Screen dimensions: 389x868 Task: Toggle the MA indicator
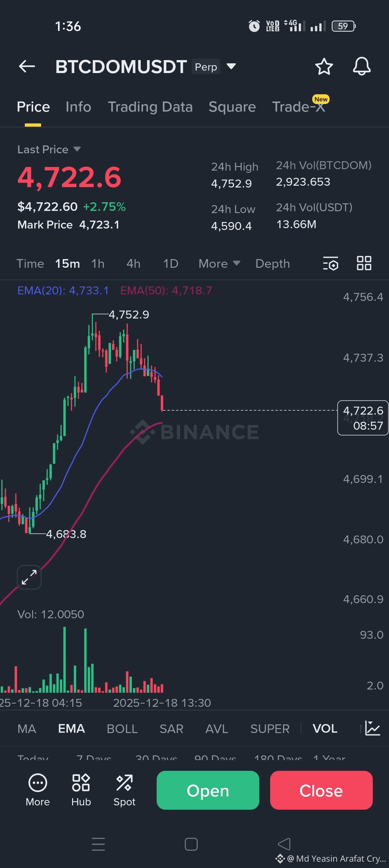[27, 729]
